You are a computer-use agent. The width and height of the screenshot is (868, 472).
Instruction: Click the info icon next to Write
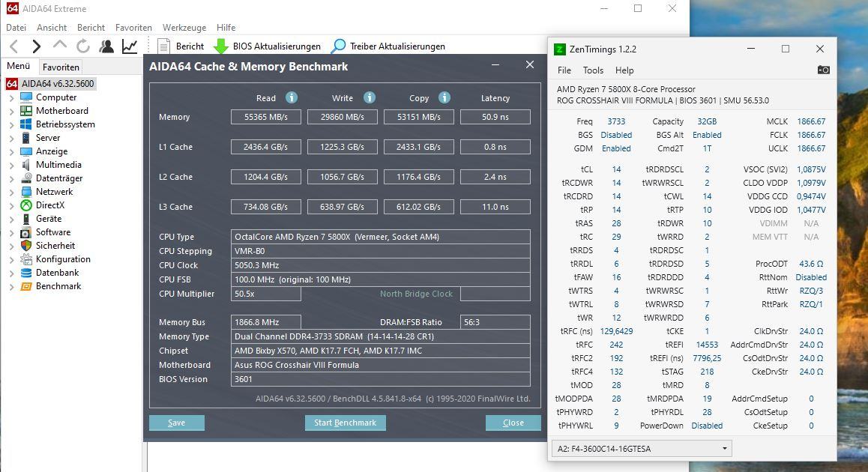point(370,97)
